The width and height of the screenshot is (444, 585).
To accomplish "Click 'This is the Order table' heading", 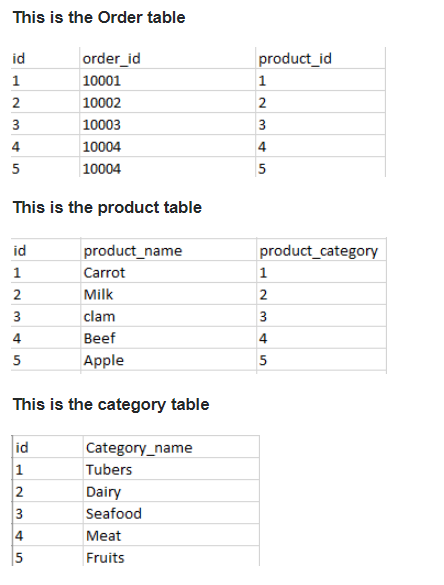I will click(99, 18).
